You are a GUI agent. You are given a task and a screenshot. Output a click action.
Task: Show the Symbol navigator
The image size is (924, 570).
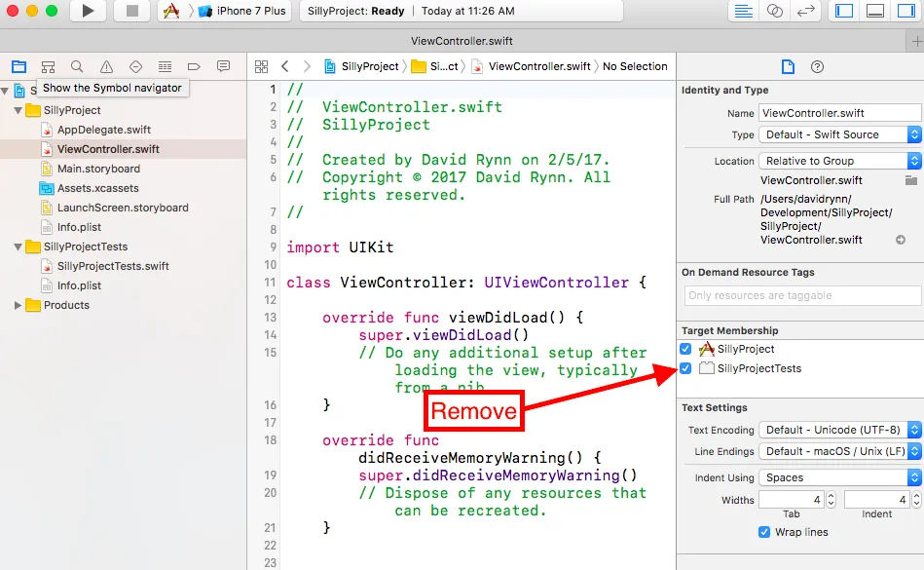pyautogui.click(x=48, y=66)
